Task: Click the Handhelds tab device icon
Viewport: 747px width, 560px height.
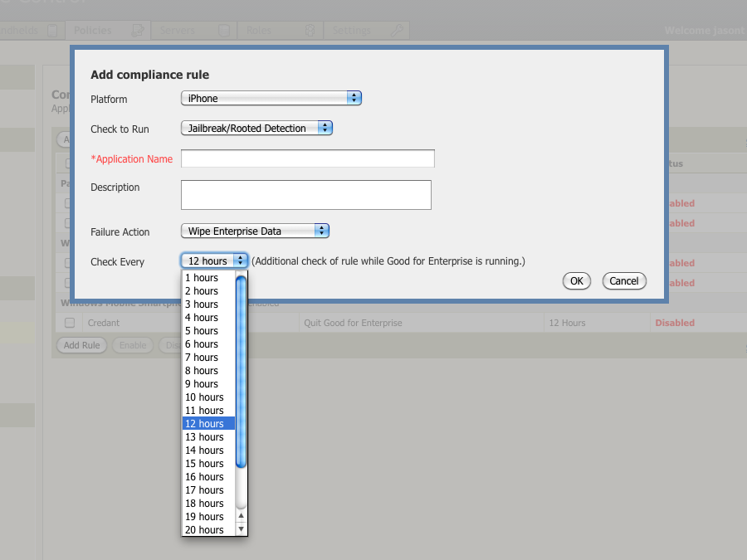Action: click(52, 31)
